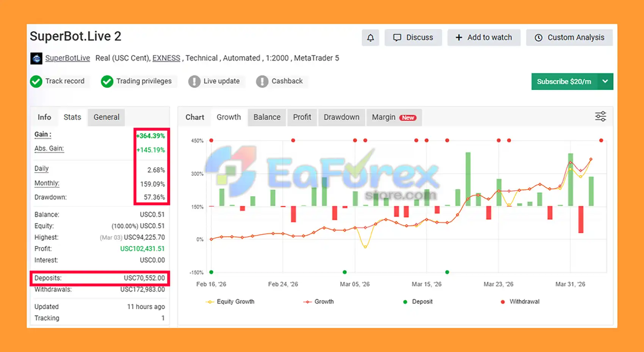644x352 pixels.
Task: Click the SuperBotLive profile avatar
Action: (x=36, y=58)
